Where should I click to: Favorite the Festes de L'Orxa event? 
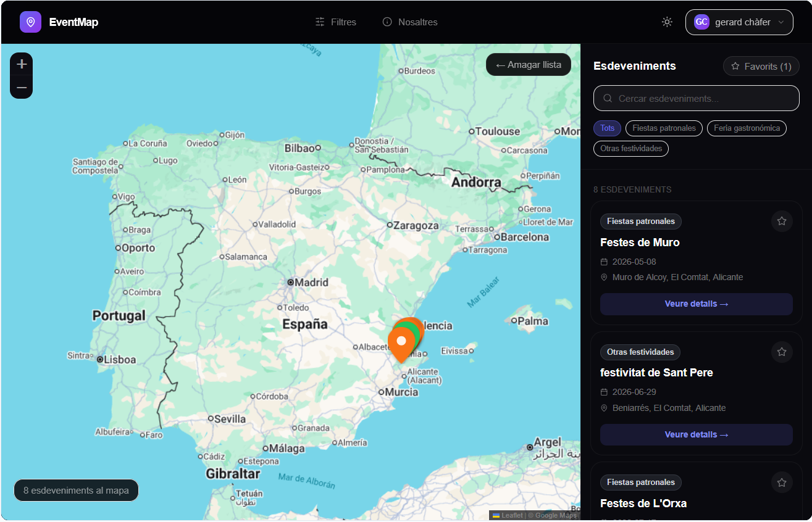[x=782, y=483]
